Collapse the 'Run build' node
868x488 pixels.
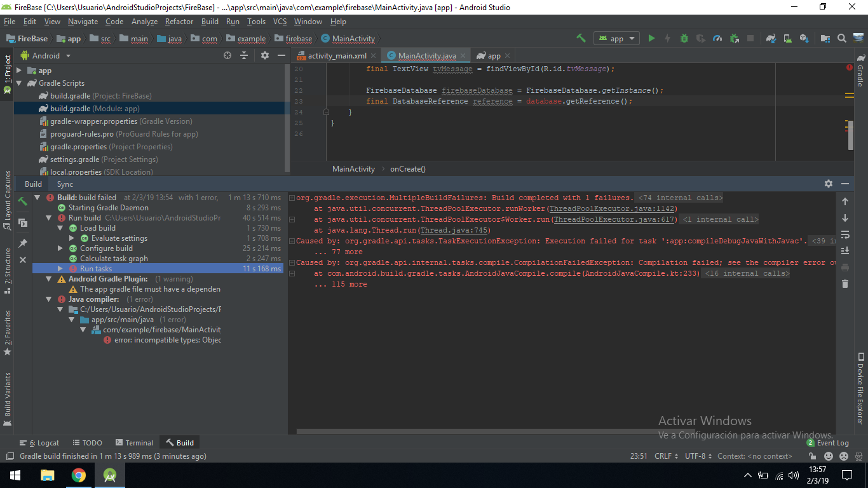pos(49,218)
